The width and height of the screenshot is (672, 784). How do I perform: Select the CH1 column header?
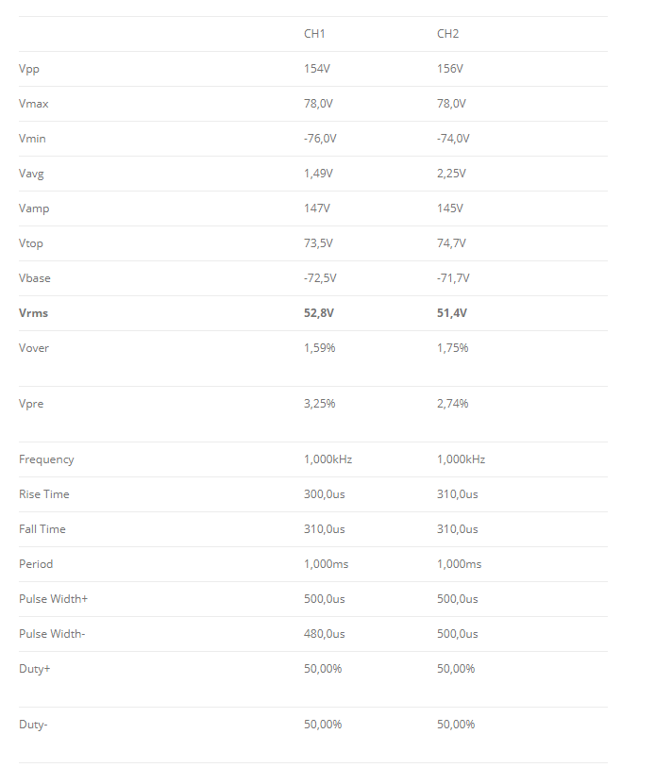pyautogui.click(x=314, y=34)
